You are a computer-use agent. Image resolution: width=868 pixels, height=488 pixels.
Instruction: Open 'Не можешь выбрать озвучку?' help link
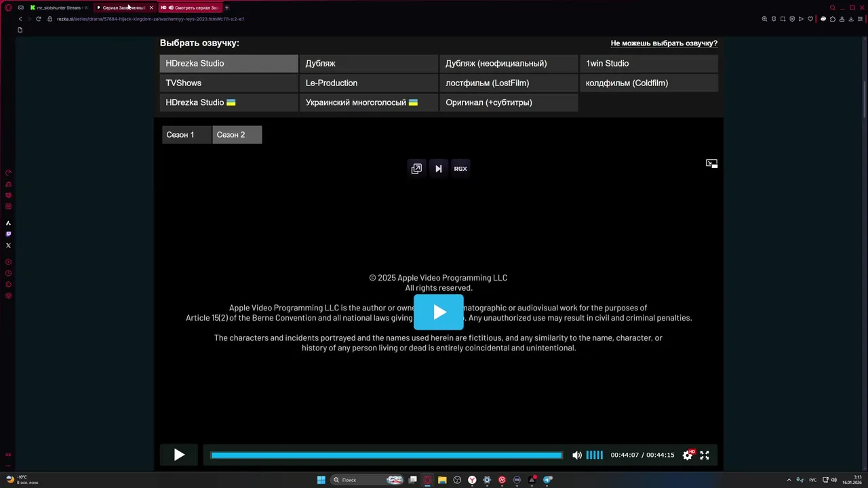[664, 43]
